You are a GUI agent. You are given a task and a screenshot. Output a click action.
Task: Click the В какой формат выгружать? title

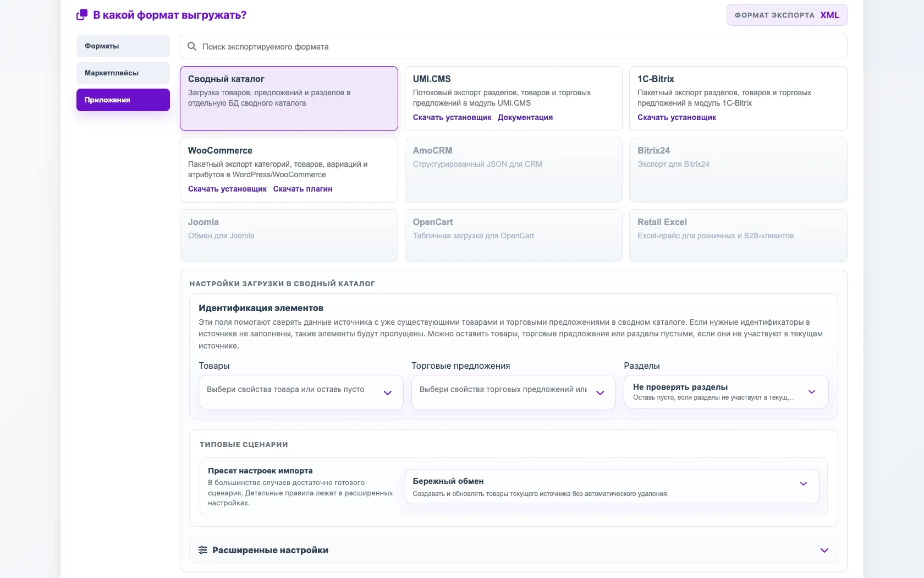(169, 15)
